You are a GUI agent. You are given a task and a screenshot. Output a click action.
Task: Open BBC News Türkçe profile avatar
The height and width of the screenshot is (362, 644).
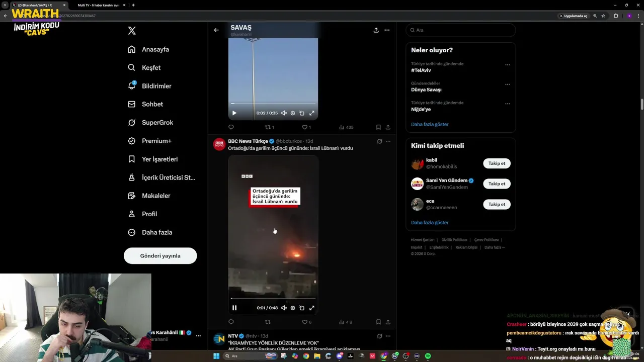click(x=219, y=145)
